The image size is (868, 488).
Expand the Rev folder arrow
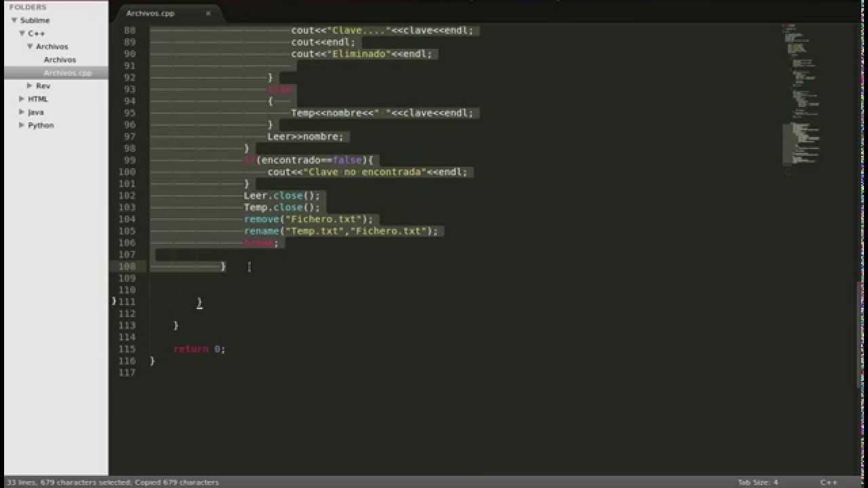pos(30,85)
